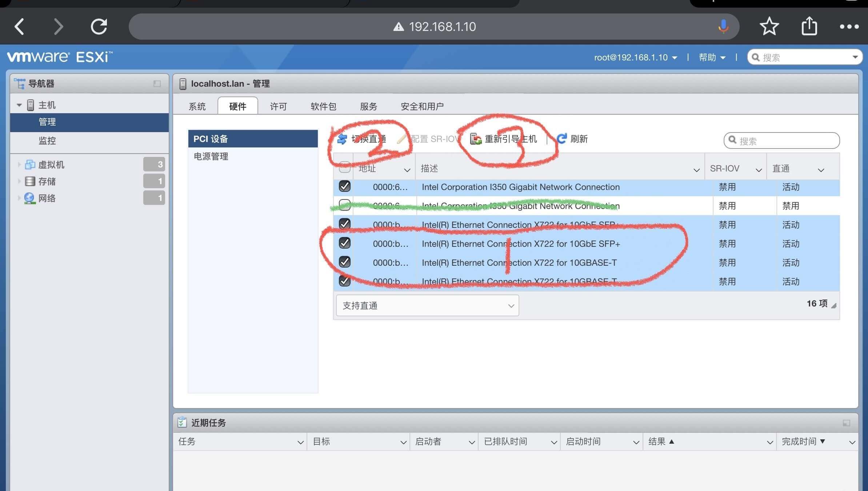Minimize the 近期任务 panel icon
Screen dimensions: 868x491
click(x=846, y=423)
